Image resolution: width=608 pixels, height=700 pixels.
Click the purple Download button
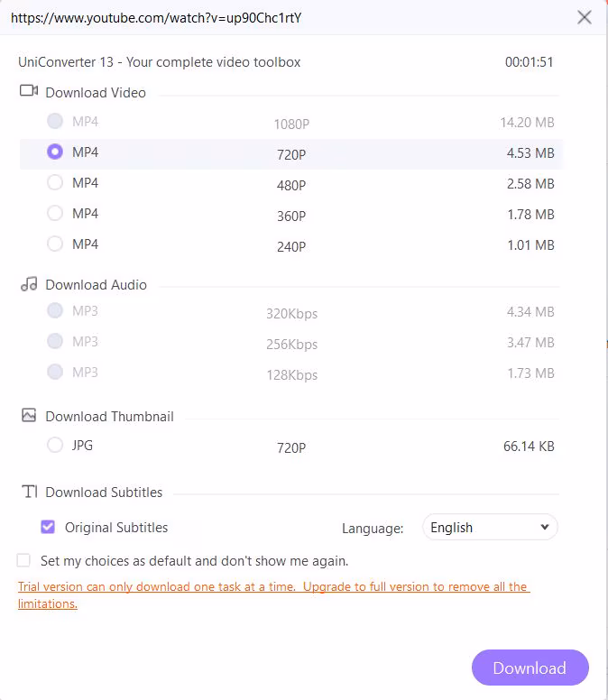point(530,668)
